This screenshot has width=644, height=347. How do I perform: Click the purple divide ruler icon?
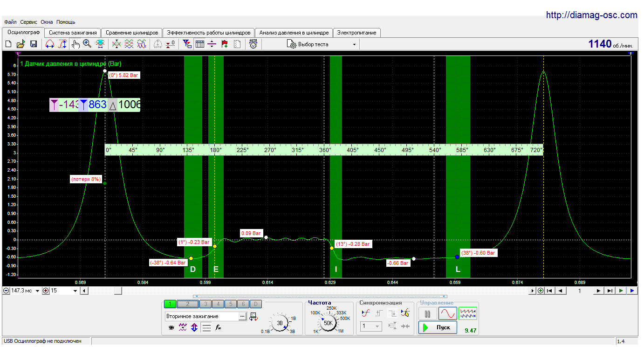point(212,44)
